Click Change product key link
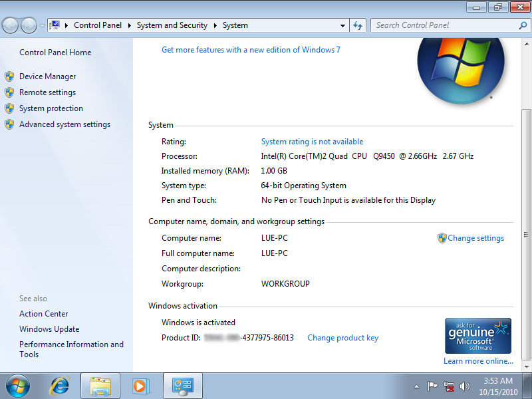 coord(342,338)
